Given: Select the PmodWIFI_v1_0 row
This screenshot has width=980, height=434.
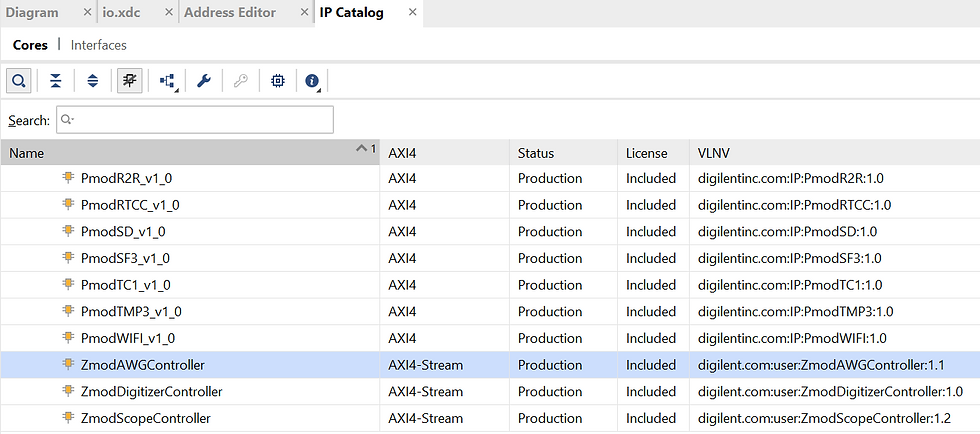Looking at the screenshot, I should point(490,338).
